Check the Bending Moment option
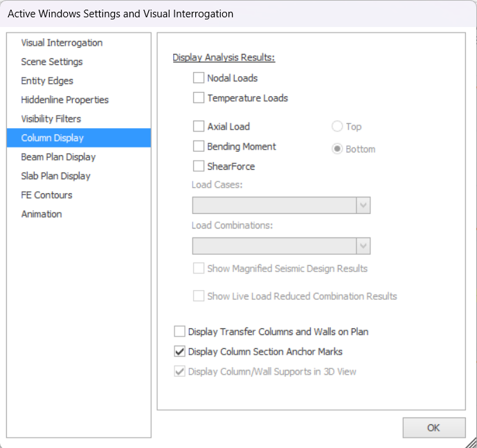477x448 pixels. (x=199, y=146)
